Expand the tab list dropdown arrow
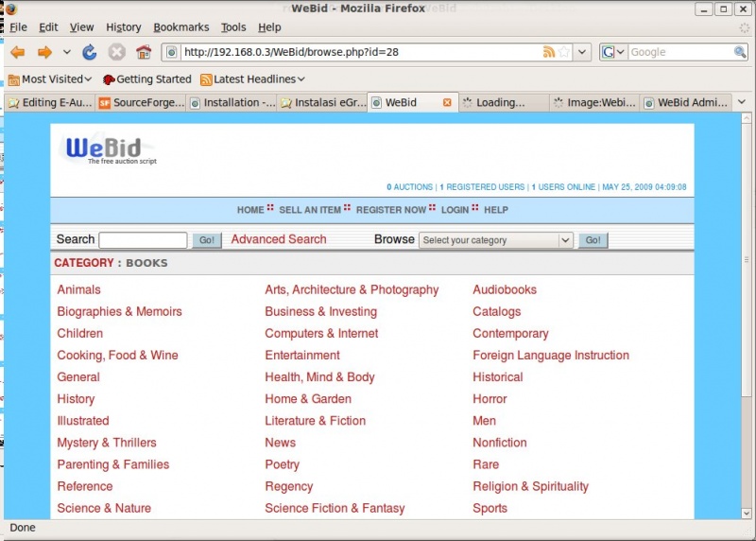 (x=742, y=102)
